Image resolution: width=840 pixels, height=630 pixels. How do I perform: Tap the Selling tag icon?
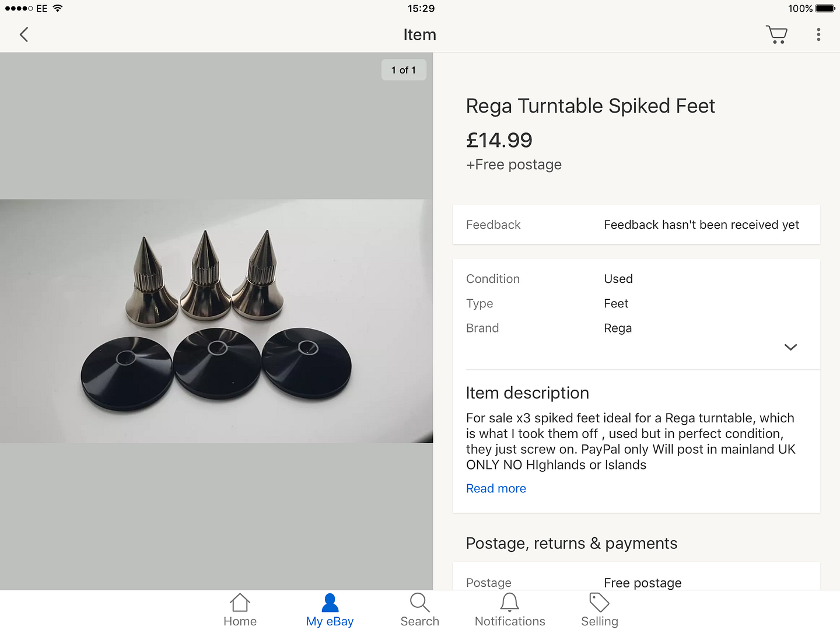(599, 603)
